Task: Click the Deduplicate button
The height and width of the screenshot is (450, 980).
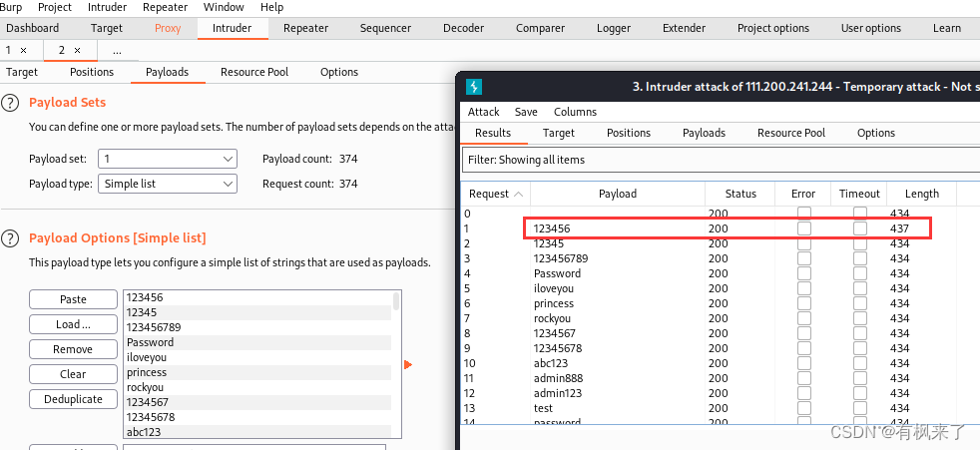Action: 73,399
